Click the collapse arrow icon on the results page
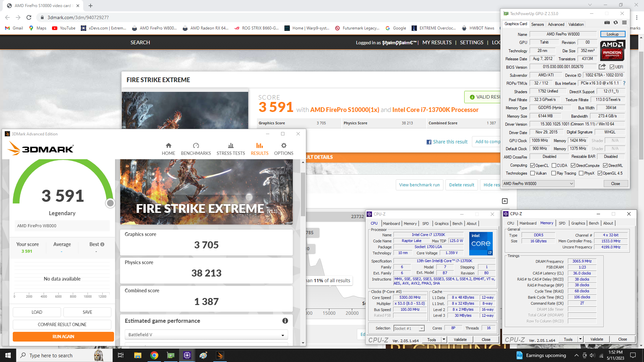 click(x=505, y=201)
